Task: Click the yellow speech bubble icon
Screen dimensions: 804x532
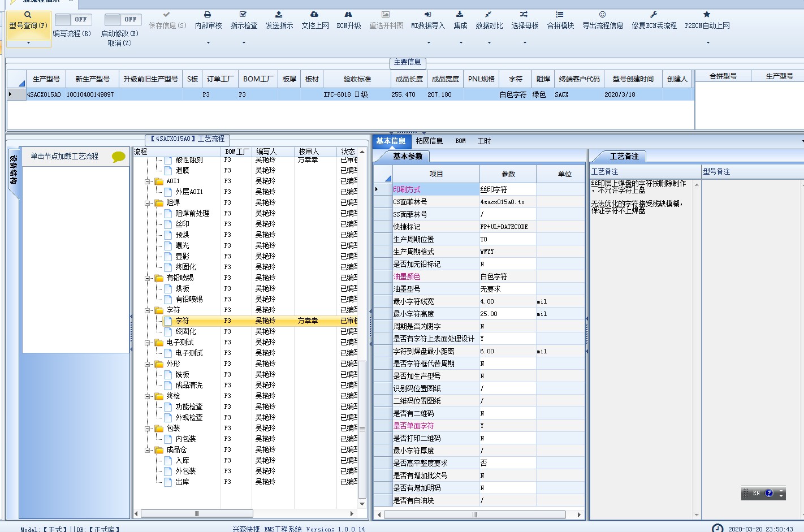Action: point(118,157)
